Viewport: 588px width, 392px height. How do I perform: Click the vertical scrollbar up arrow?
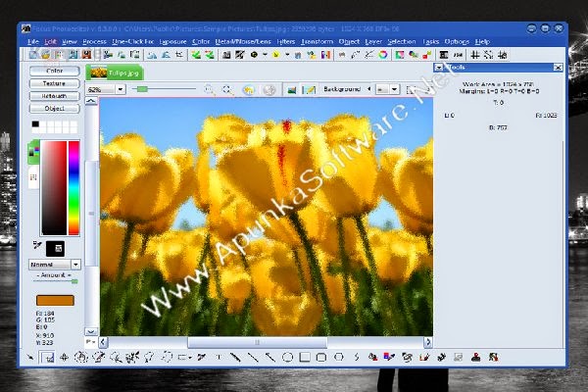[x=91, y=101]
